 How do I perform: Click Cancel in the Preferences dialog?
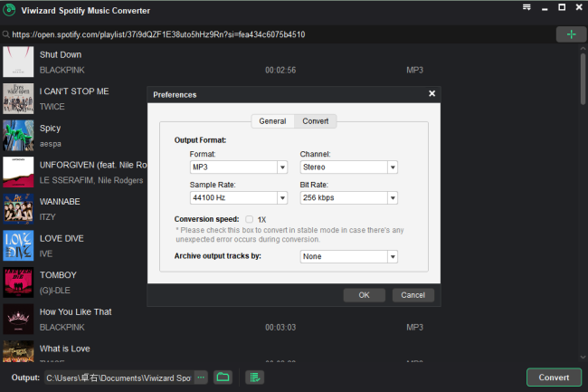413,295
